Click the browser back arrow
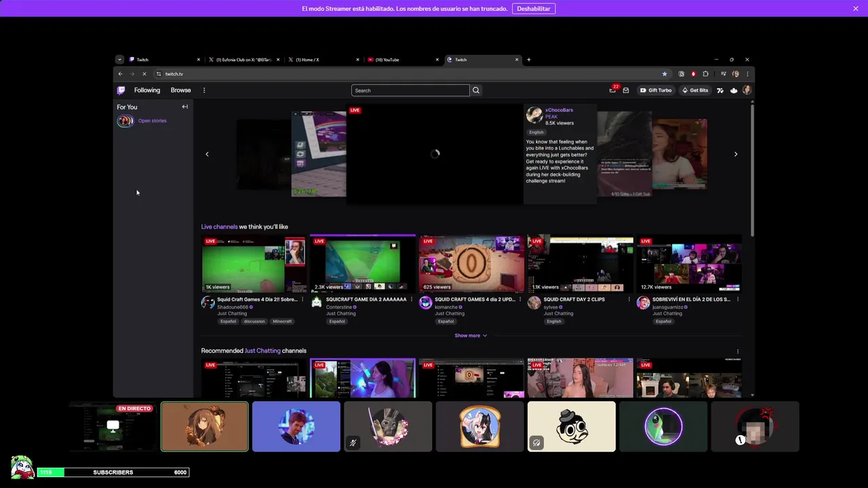Viewport: 868px width, 488px height. point(121,74)
